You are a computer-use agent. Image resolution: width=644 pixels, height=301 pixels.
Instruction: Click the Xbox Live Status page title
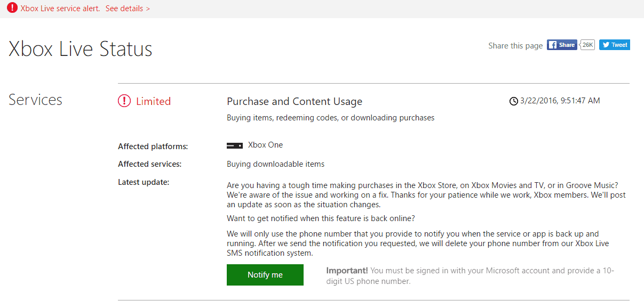coord(81,49)
